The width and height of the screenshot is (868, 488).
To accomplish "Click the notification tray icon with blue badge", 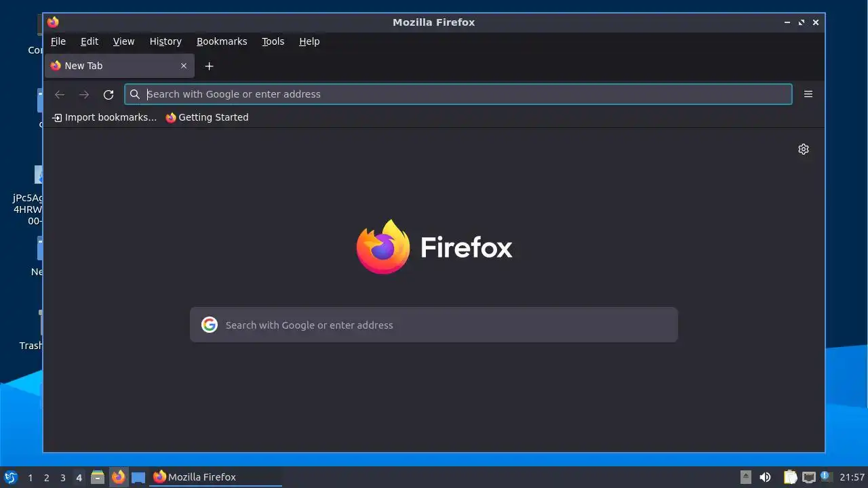I will 825,476.
